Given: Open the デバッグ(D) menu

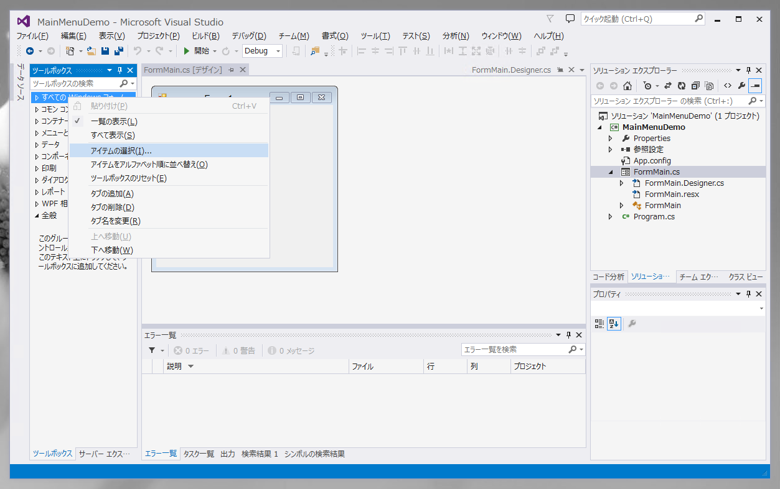Looking at the screenshot, I should tap(249, 36).
